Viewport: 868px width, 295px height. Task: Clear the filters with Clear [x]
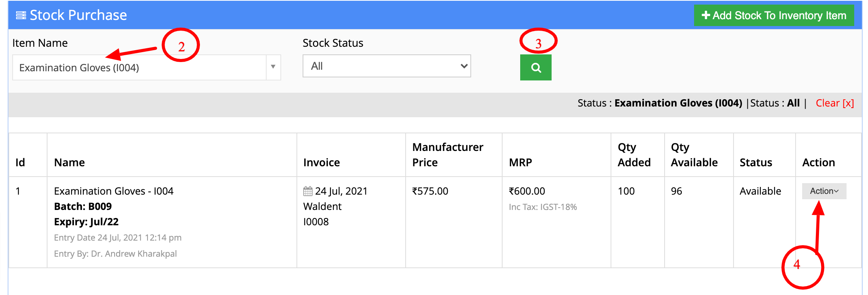click(835, 103)
